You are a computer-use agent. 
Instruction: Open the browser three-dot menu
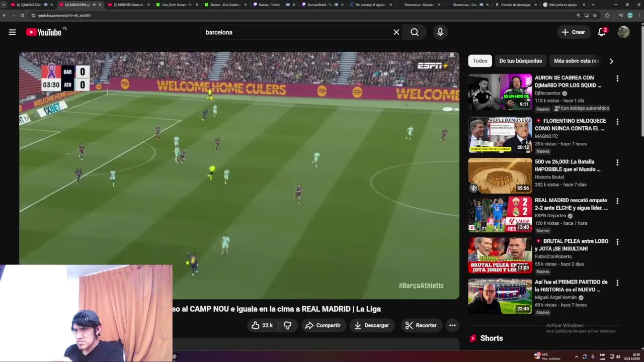point(639,16)
